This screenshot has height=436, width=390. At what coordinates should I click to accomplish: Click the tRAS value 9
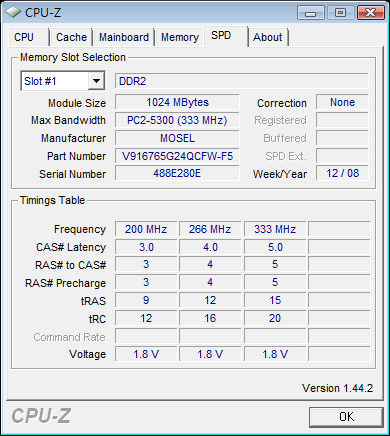click(x=146, y=300)
